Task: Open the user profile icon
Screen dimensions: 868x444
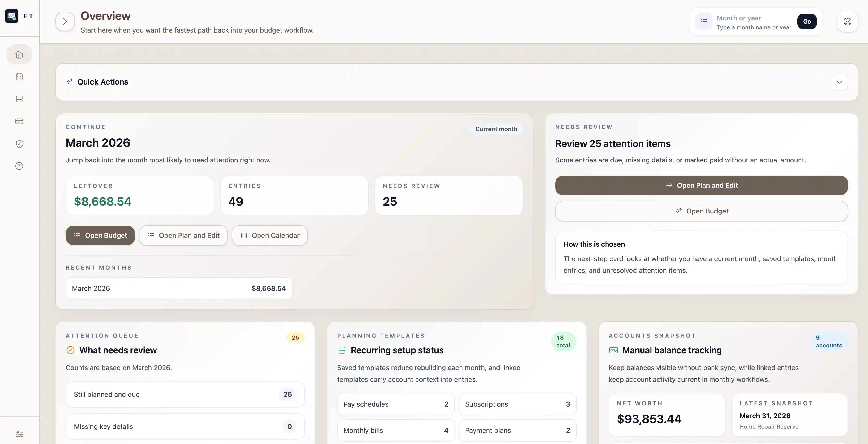Action: (x=847, y=22)
